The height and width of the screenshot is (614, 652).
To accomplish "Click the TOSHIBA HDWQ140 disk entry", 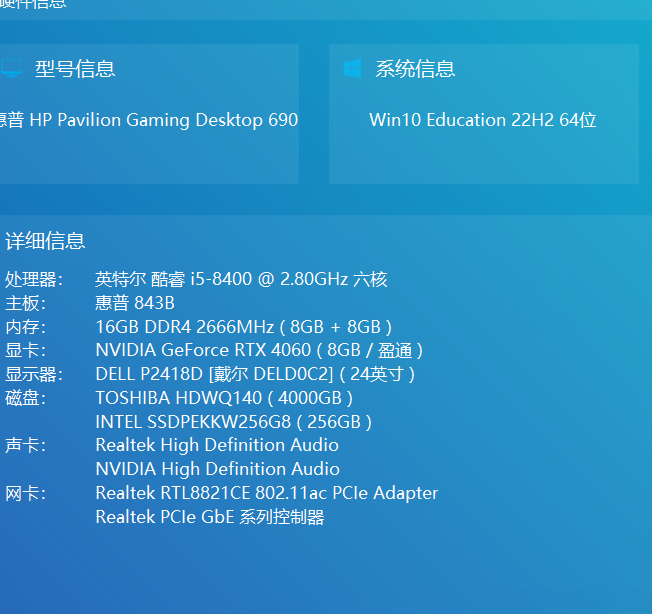I will coord(224,398).
